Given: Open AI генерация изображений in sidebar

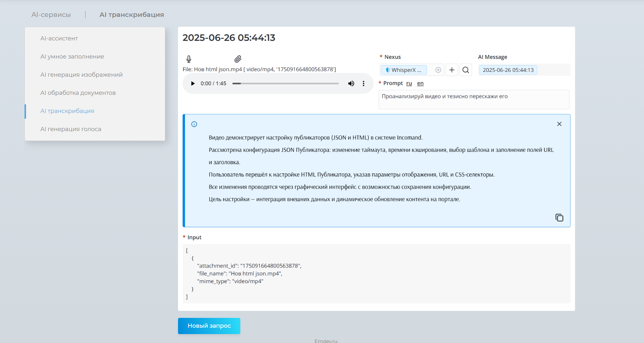Looking at the screenshot, I should coord(81,75).
